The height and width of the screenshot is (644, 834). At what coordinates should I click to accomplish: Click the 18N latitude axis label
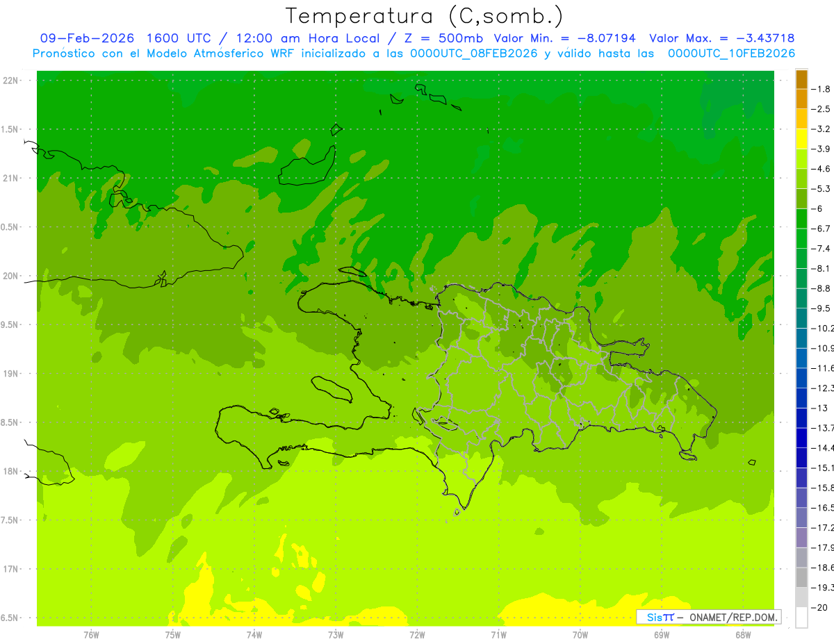click(x=12, y=471)
